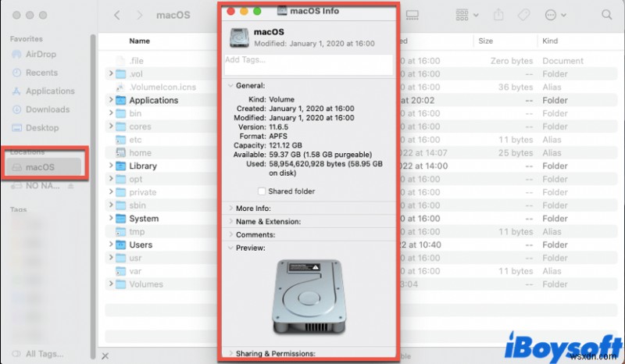Select the .file document icon

(120, 61)
